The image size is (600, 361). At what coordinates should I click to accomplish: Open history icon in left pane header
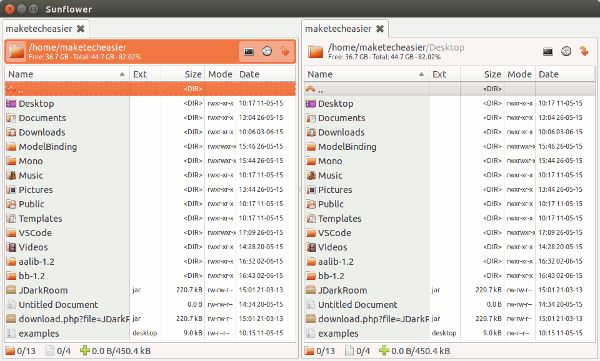[267, 51]
